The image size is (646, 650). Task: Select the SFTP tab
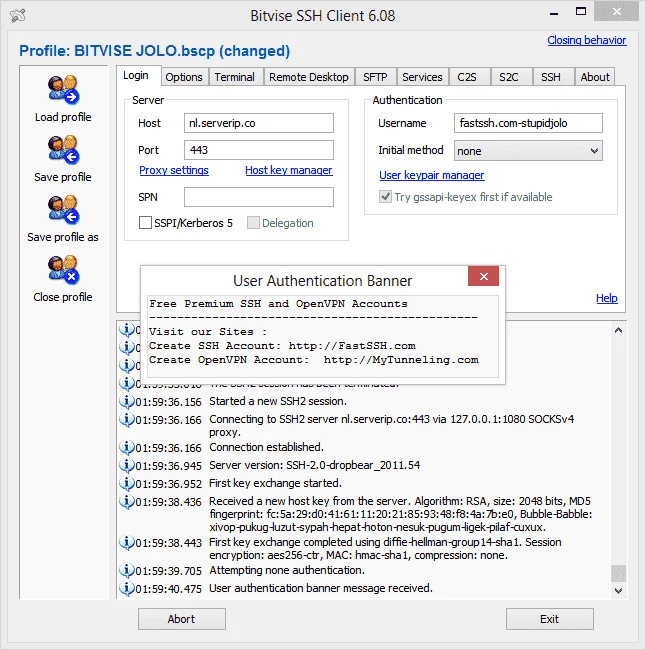pyautogui.click(x=375, y=77)
